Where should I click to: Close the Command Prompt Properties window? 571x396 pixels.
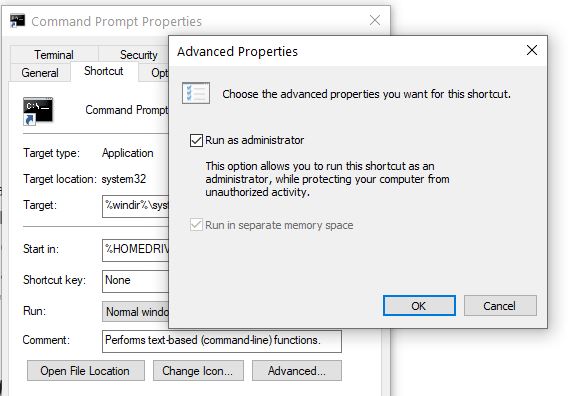pyautogui.click(x=375, y=20)
